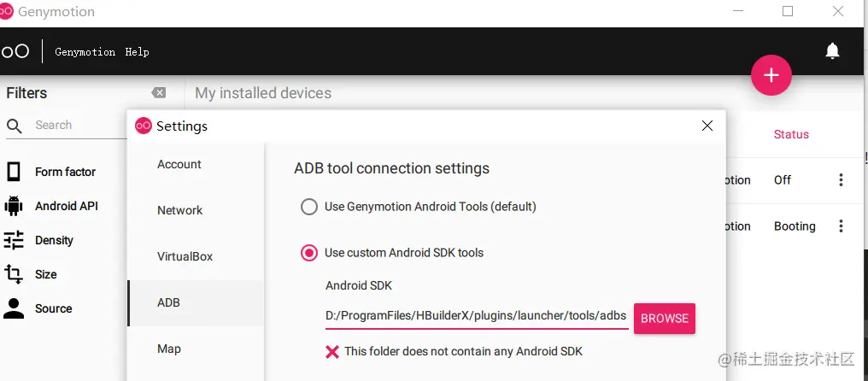The image size is (868, 381).
Task: Open options menu for the Off device
Action: click(841, 180)
